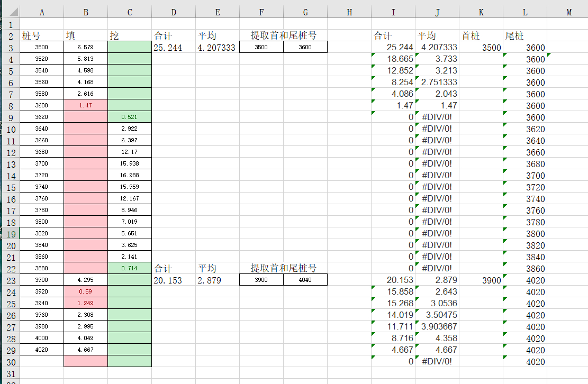Click cell J2 labeled 平均

[437, 35]
